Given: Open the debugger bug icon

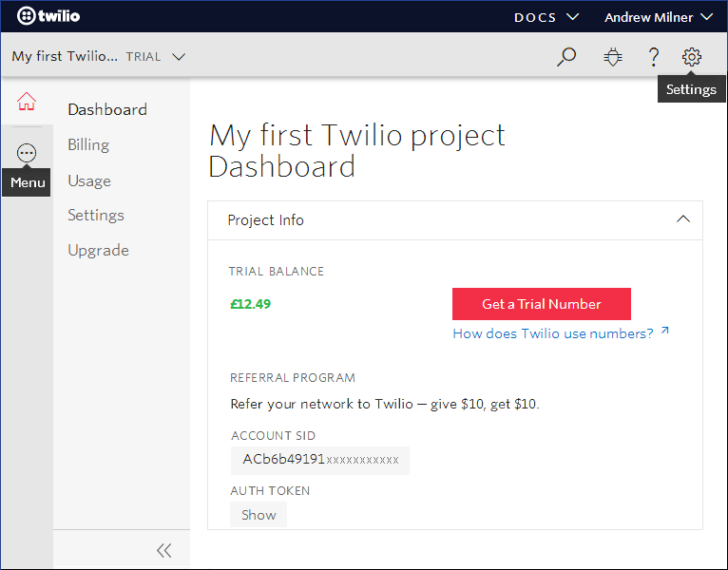Looking at the screenshot, I should coord(612,57).
